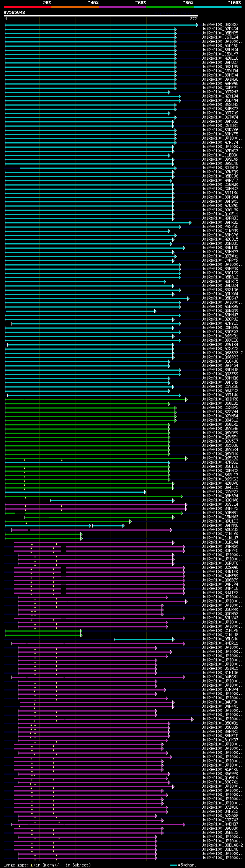Open hit UniRef100_A7P4G4
This screenshot has width=245, height=868.
click(x=220, y=29)
